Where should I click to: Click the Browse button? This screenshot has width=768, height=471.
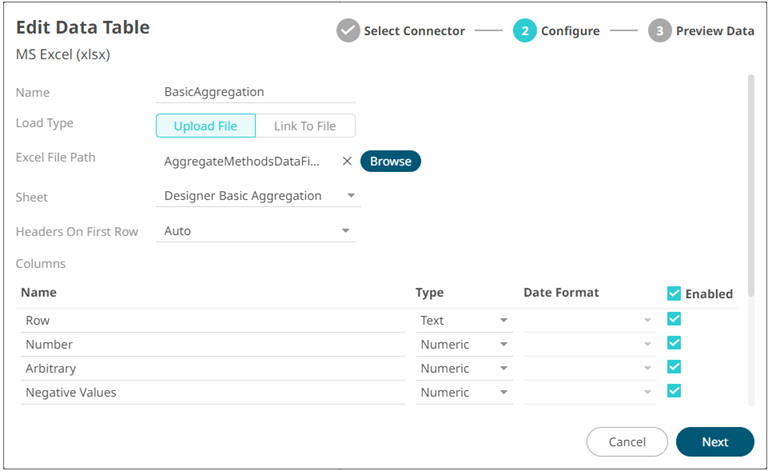390,161
